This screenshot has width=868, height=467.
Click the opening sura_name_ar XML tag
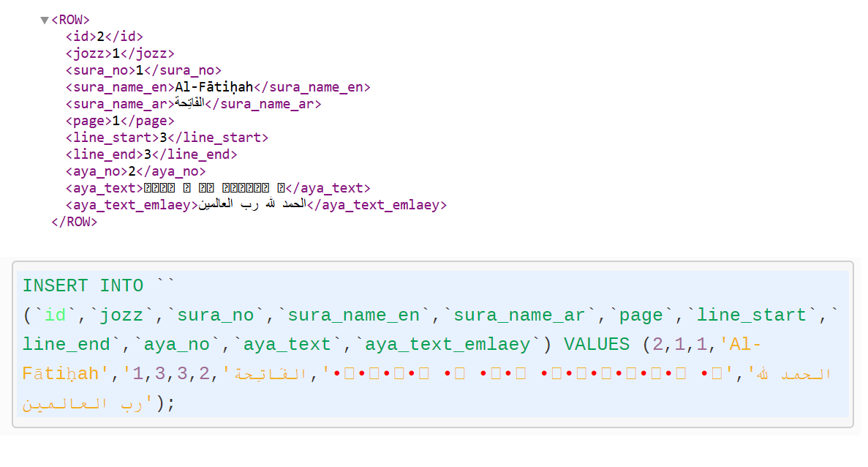[119, 104]
